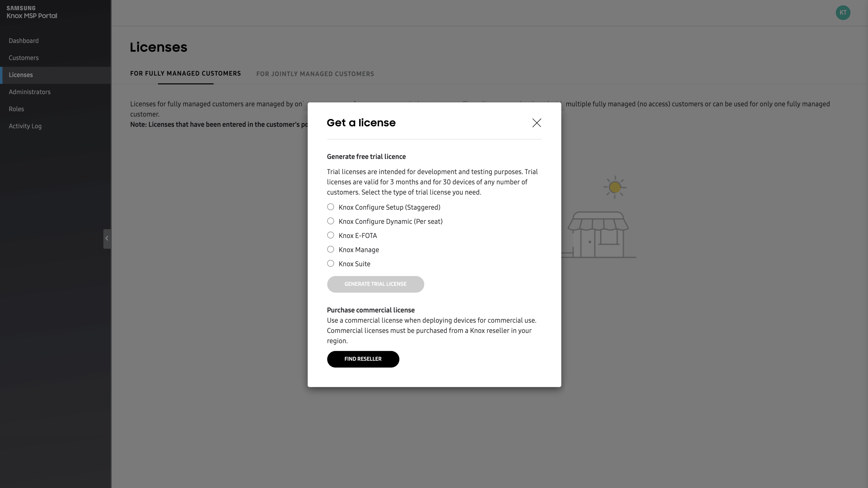
Task: Select Knox Configure Setup (Staggered) radio
Action: click(x=331, y=207)
